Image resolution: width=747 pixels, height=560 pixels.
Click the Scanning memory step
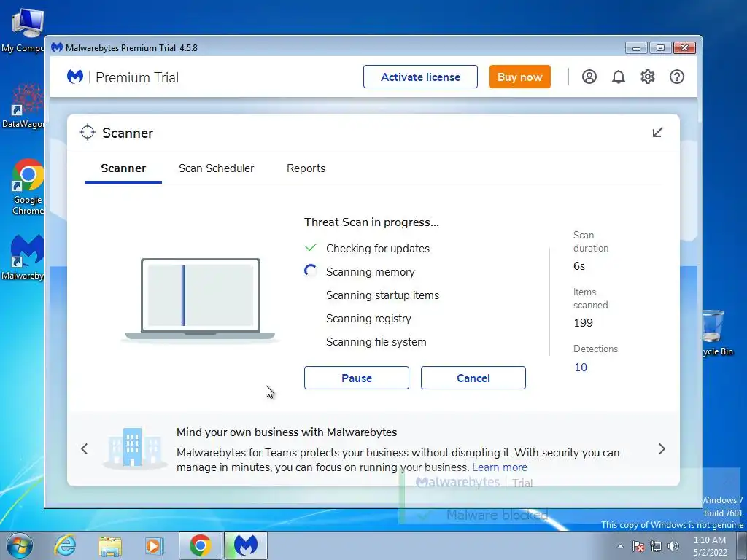(x=370, y=272)
